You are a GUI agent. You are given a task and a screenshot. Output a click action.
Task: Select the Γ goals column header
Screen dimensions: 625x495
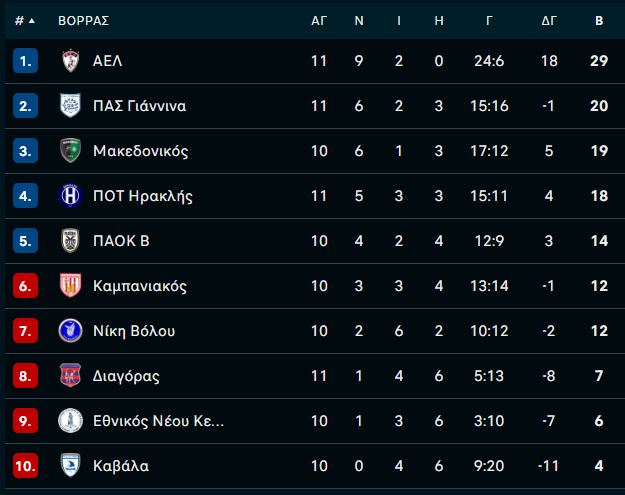[489, 21]
